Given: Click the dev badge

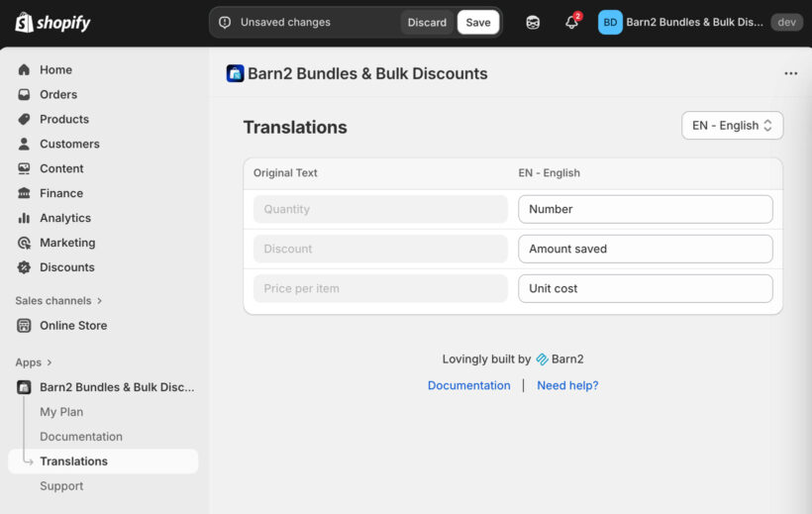Looking at the screenshot, I should [786, 22].
